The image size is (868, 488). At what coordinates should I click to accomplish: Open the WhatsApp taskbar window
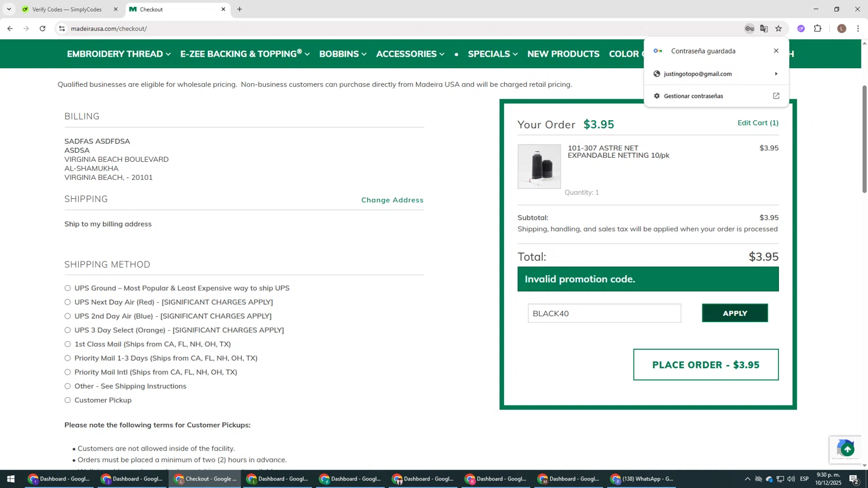point(642,479)
